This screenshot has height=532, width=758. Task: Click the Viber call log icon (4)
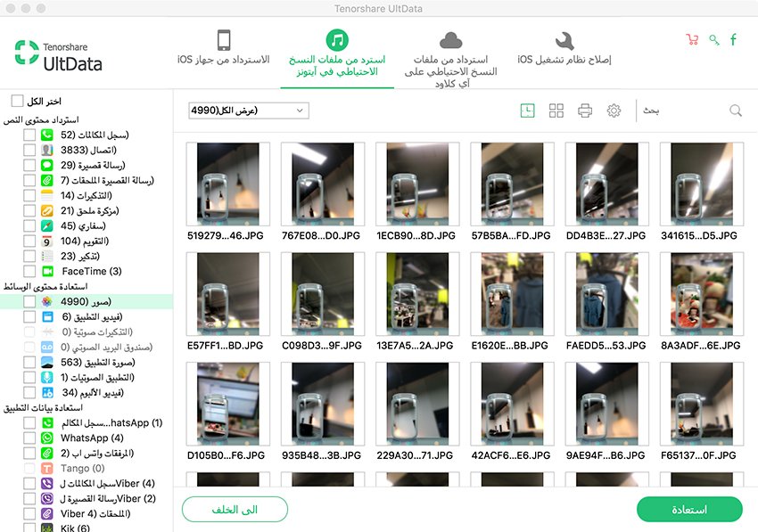(47, 483)
